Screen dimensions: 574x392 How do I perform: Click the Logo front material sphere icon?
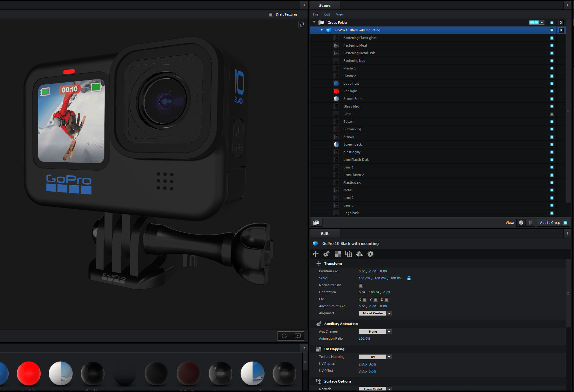tap(336, 83)
